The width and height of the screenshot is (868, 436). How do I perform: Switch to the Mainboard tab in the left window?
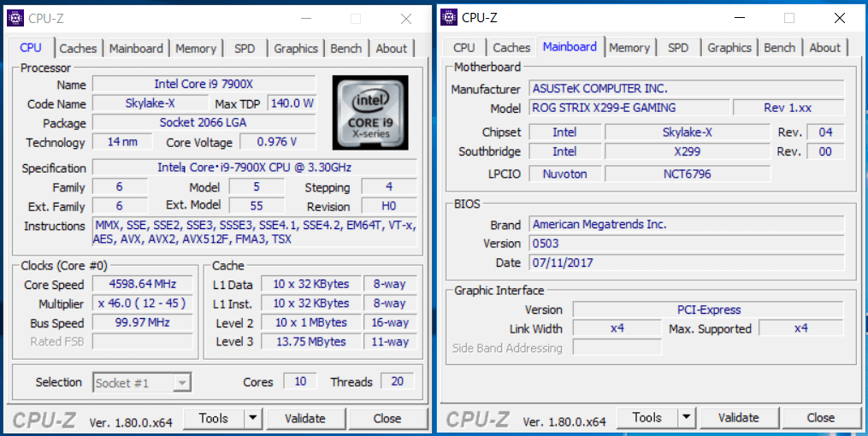136,48
